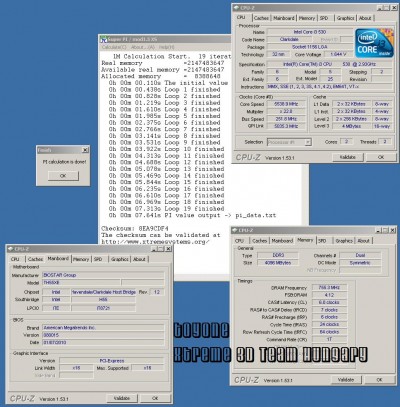
Task: Open the Calculate(C) menu in Super PI
Action: [114, 47]
